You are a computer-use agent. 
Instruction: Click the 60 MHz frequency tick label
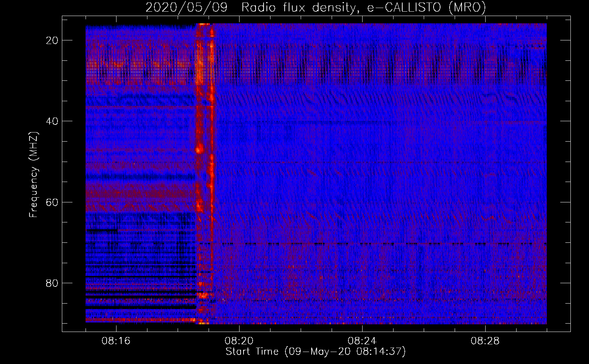coord(52,202)
